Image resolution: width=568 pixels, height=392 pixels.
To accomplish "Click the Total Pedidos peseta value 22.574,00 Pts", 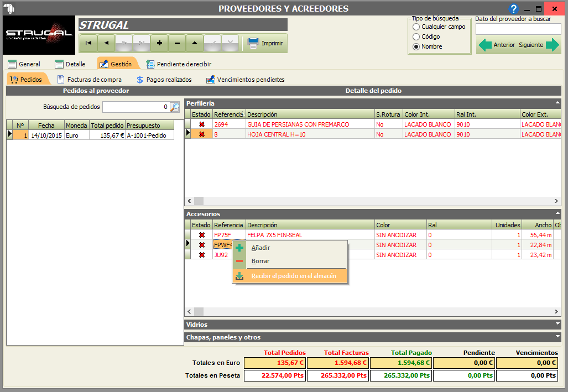I will click(x=275, y=375).
